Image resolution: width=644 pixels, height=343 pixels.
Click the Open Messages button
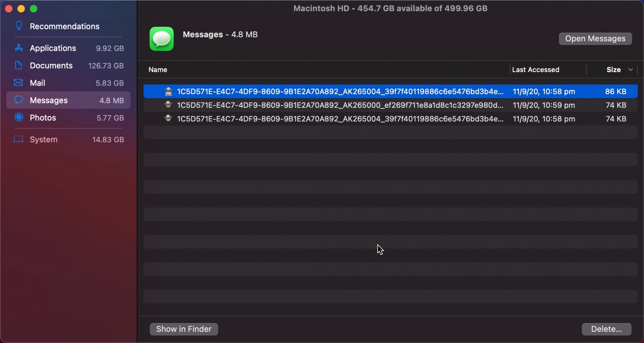pyautogui.click(x=595, y=39)
